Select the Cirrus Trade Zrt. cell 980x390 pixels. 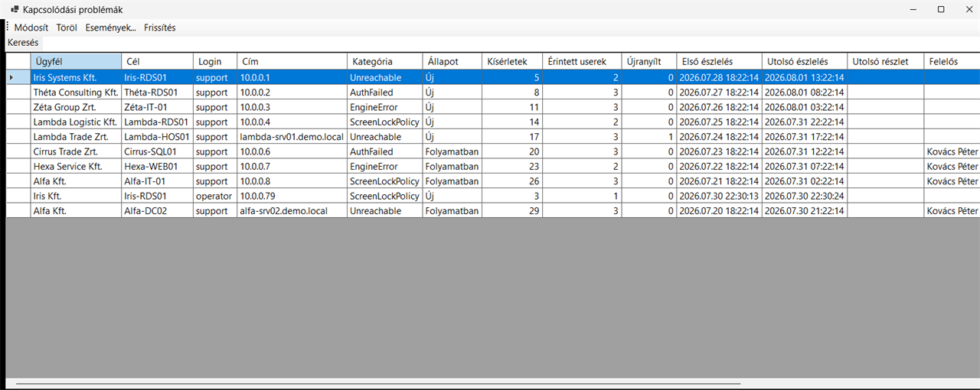[76, 151]
